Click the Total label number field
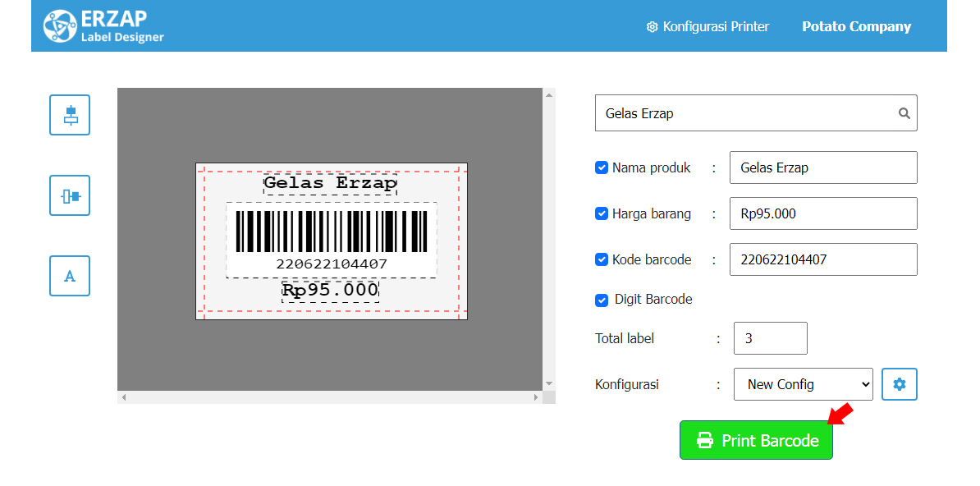 click(x=771, y=338)
